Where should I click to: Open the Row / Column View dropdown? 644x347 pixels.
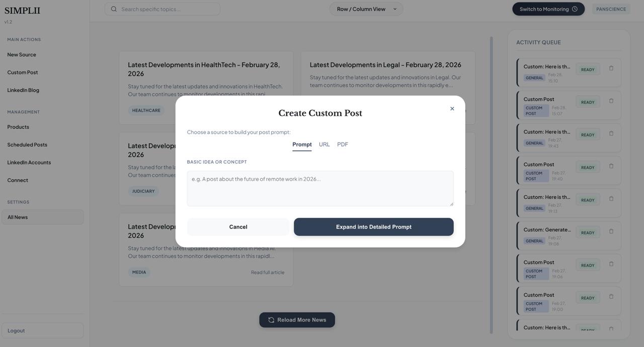[x=366, y=9]
